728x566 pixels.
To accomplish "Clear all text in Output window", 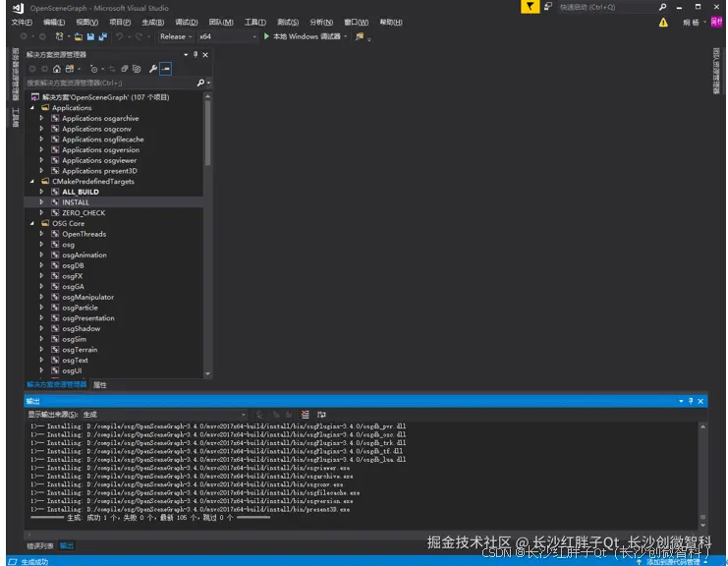I will click(305, 414).
